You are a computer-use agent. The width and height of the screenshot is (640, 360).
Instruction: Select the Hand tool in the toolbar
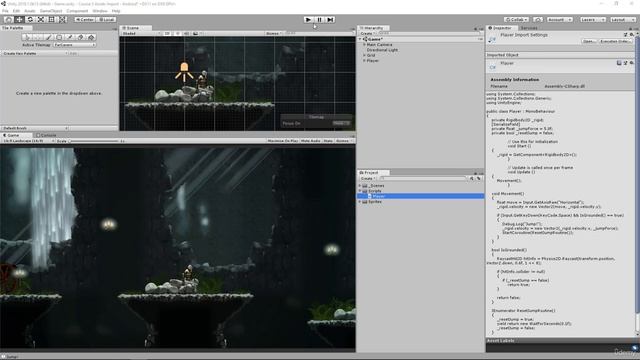[8, 19]
